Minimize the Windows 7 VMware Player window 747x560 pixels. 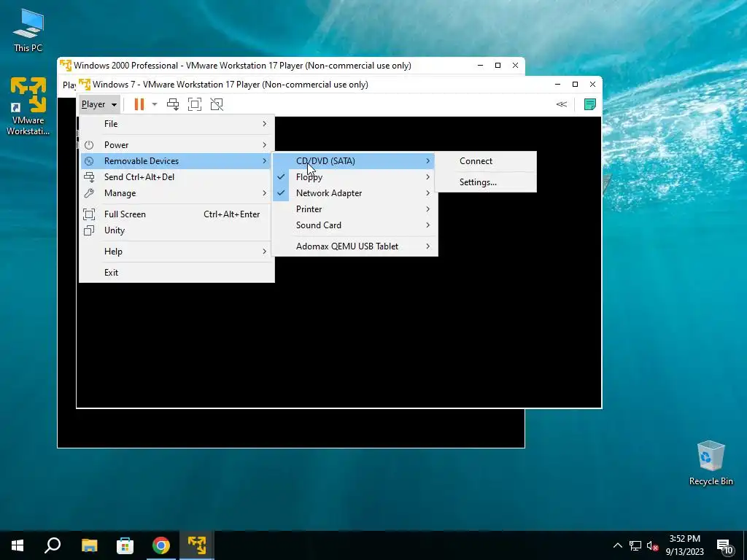click(x=558, y=85)
